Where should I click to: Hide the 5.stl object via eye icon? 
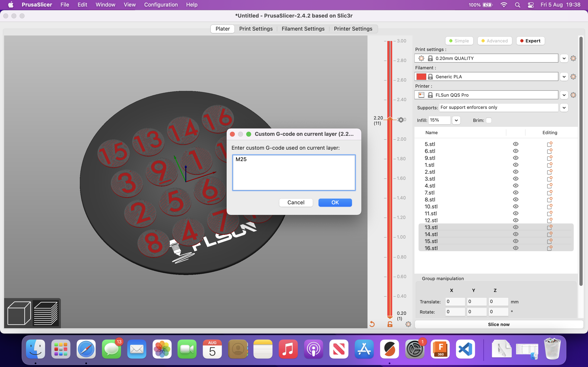[x=516, y=144]
